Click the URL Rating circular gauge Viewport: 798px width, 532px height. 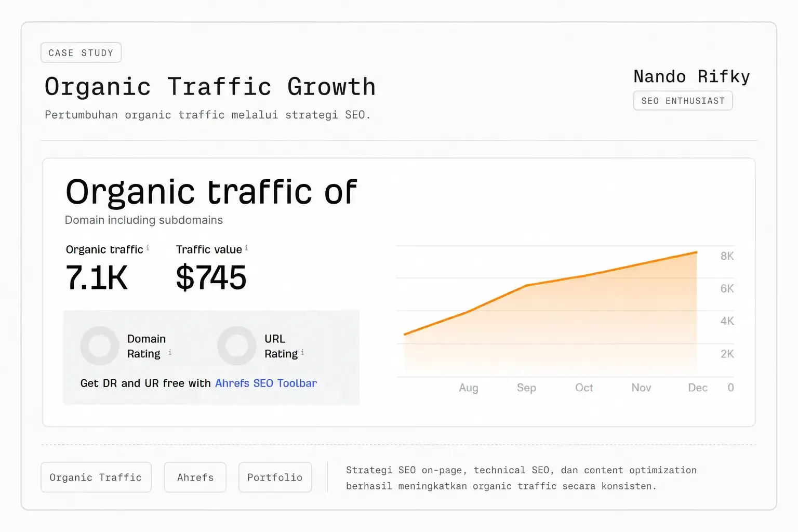pyautogui.click(x=237, y=345)
